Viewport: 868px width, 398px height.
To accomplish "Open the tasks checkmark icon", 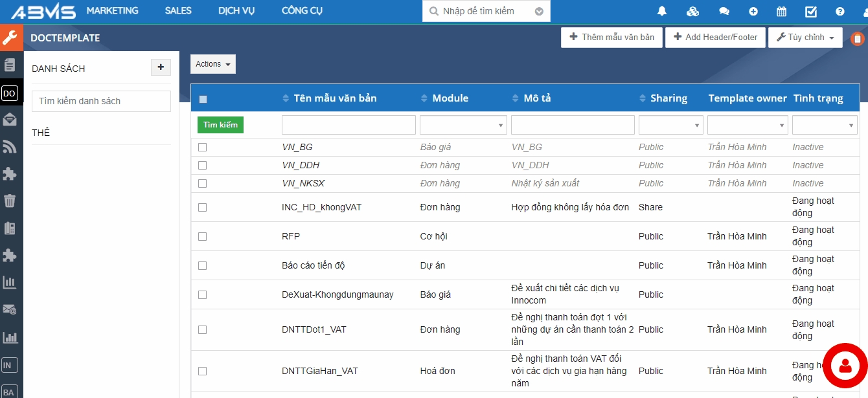I will (x=811, y=11).
